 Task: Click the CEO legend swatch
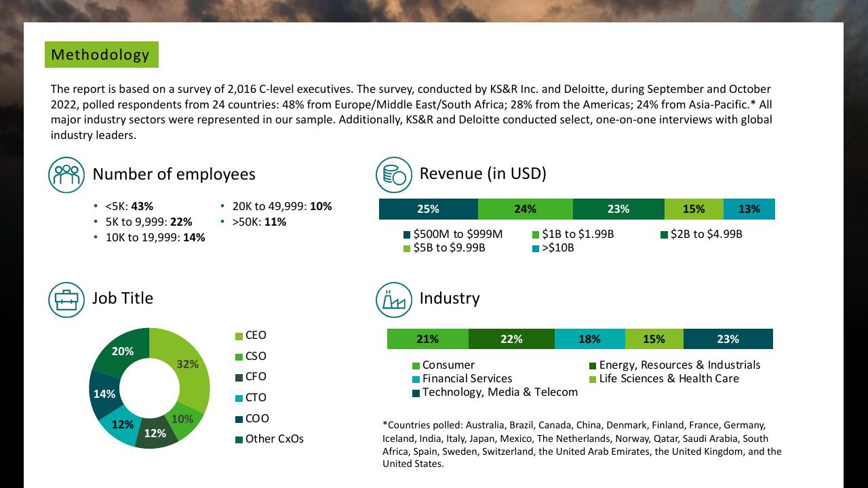click(x=239, y=336)
